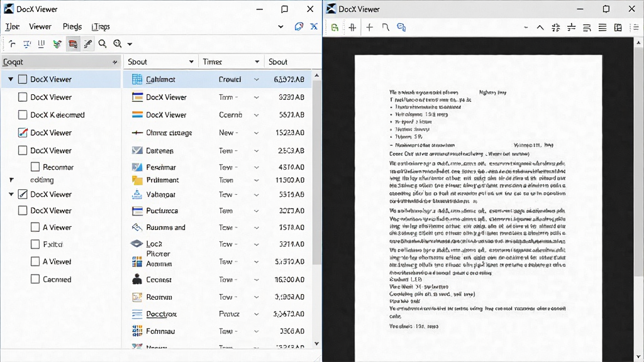This screenshot has width=644, height=362.
Task: Open the dropdown arrow on the Cahimct row
Action: tap(257, 79)
